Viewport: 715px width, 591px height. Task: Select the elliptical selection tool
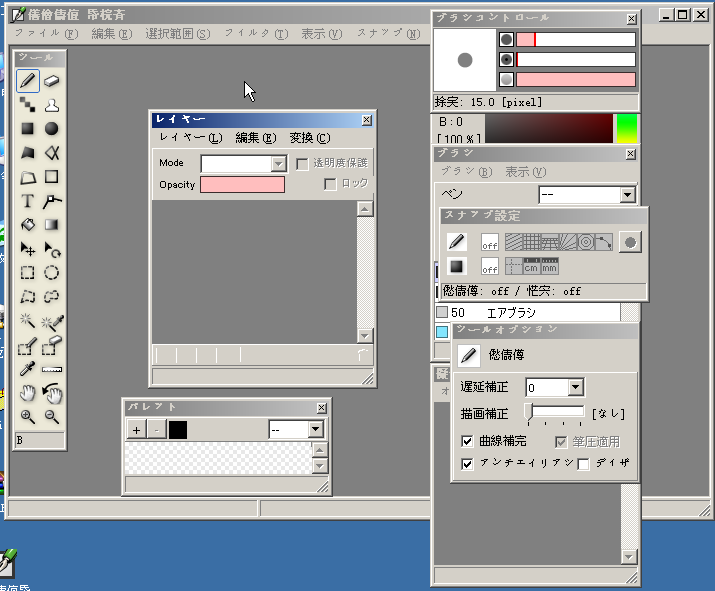tap(52, 273)
